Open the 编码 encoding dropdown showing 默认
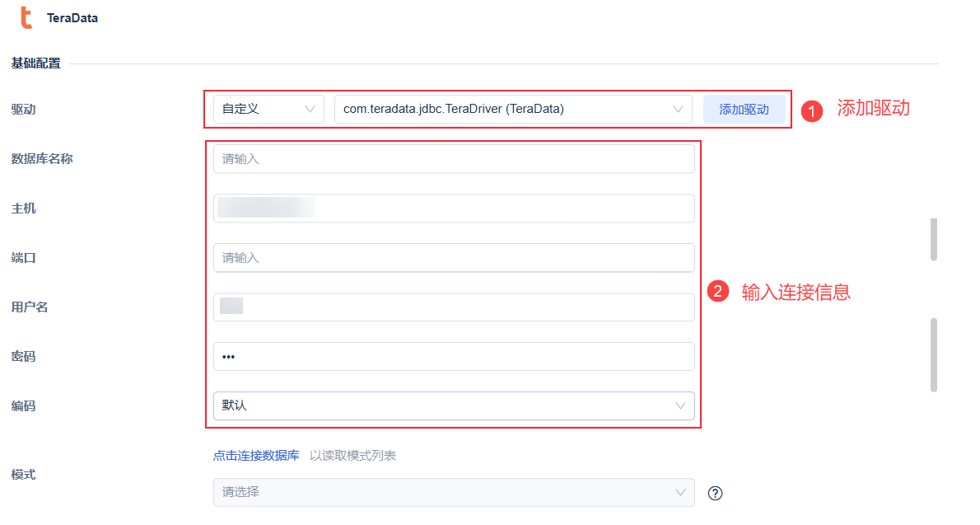This screenshot has width=980, height=525. (x=454, y=405)
